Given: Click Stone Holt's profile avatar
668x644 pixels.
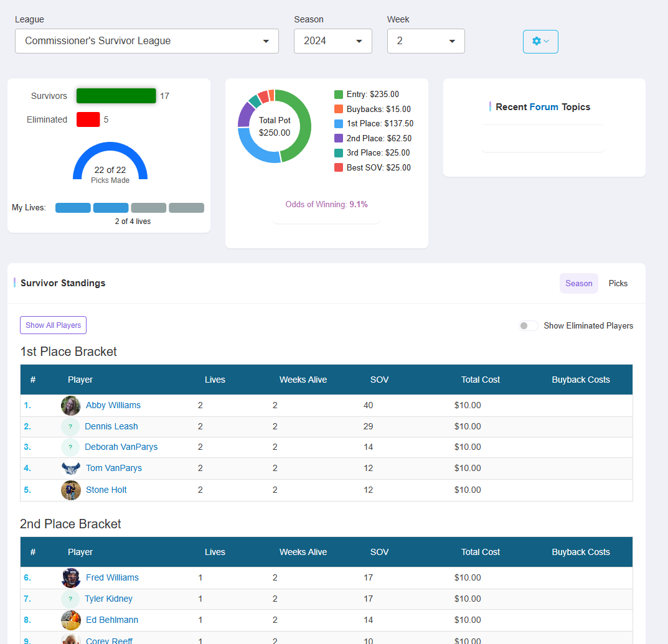Looking at the screenshot, I should pyautogui.click(x=71, y=490).
